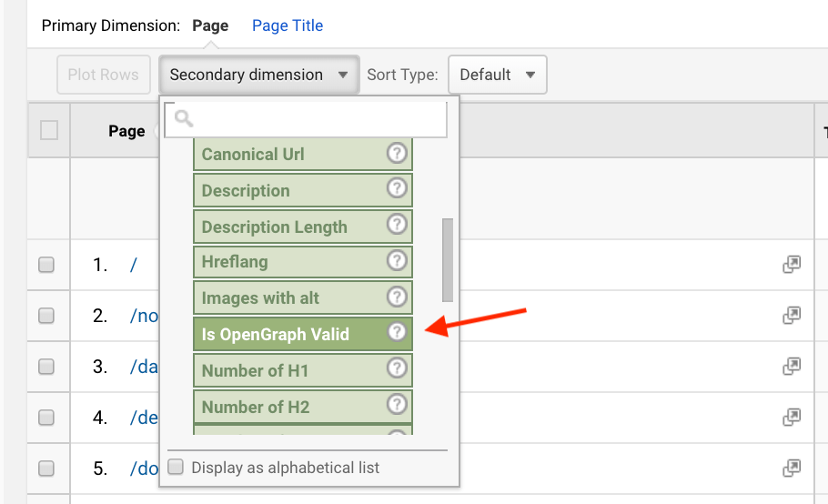
Task: Select Hreflang dimension
Action: (303, 262)
